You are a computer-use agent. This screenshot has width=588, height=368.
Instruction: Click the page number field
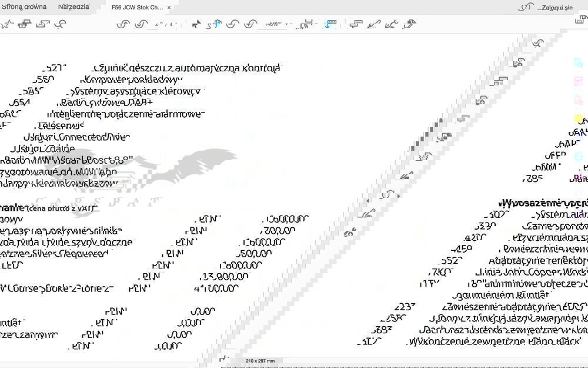coord(158,25)
